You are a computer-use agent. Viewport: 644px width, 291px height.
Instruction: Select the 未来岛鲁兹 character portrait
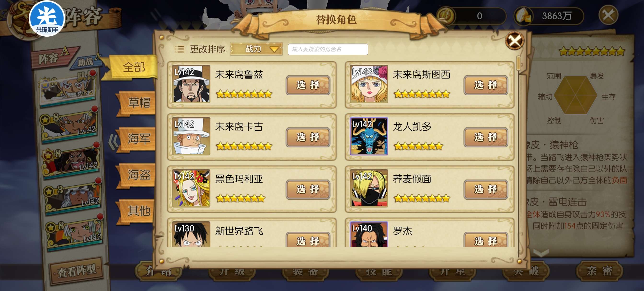191,84
